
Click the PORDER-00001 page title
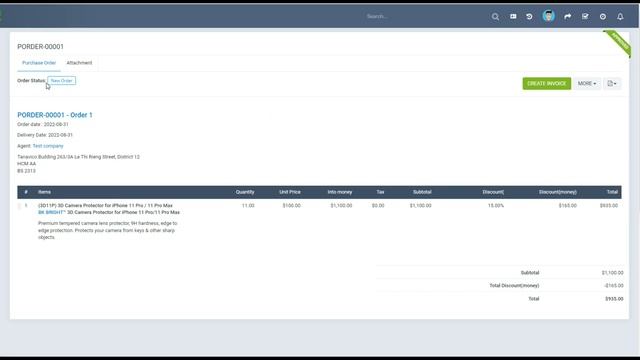[x=40, y=47]
